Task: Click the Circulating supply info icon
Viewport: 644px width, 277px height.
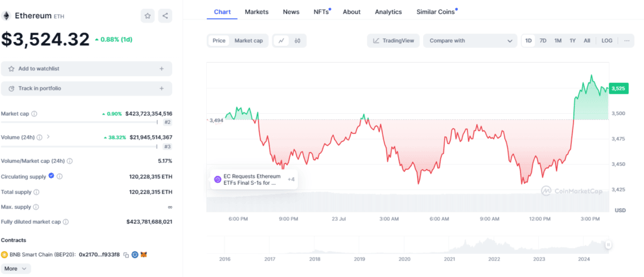Action: pos(60,177)
